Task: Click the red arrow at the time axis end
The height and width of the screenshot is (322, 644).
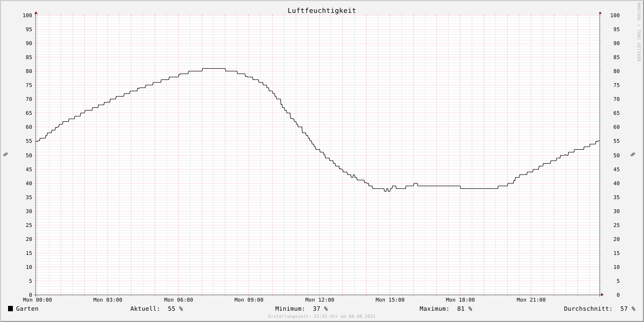Action: tap(602, 295)
